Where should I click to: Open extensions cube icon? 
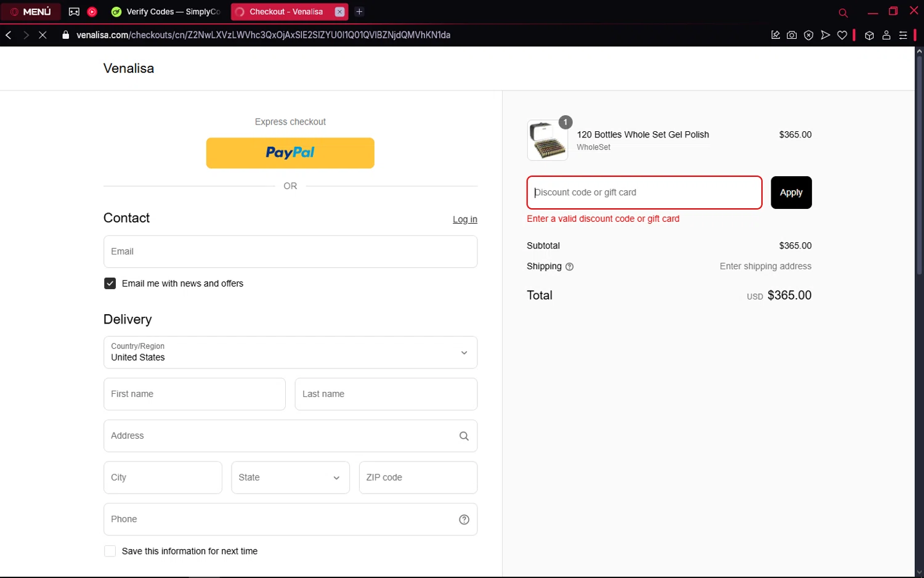tap(869, 35)
